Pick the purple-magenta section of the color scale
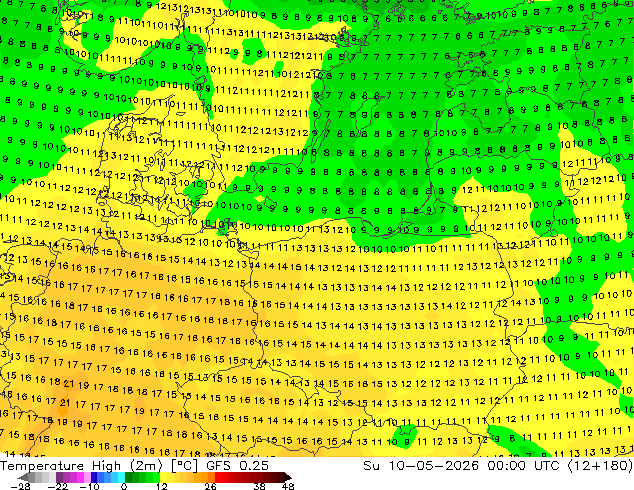Screen dimensions: 634x490 click(73, 477)
